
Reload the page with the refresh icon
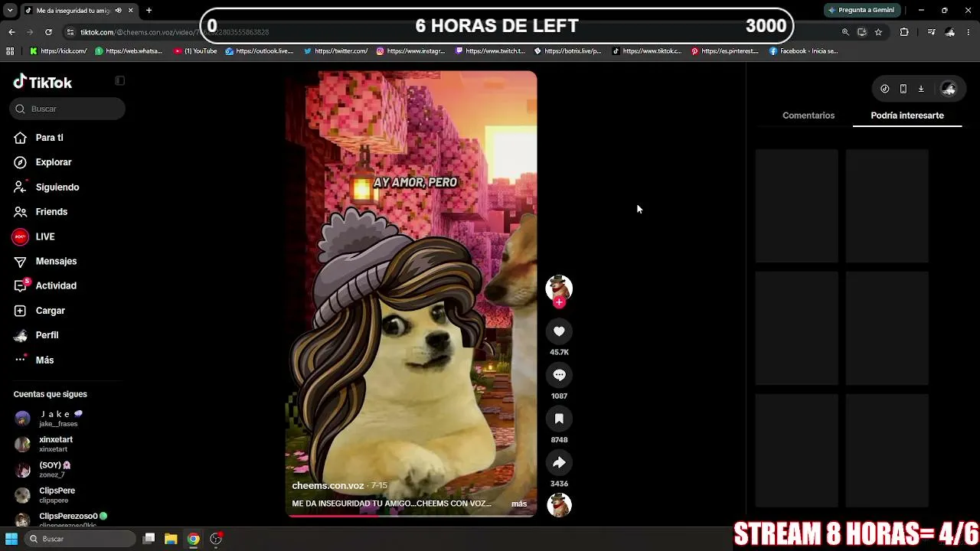tap(48, 32)
